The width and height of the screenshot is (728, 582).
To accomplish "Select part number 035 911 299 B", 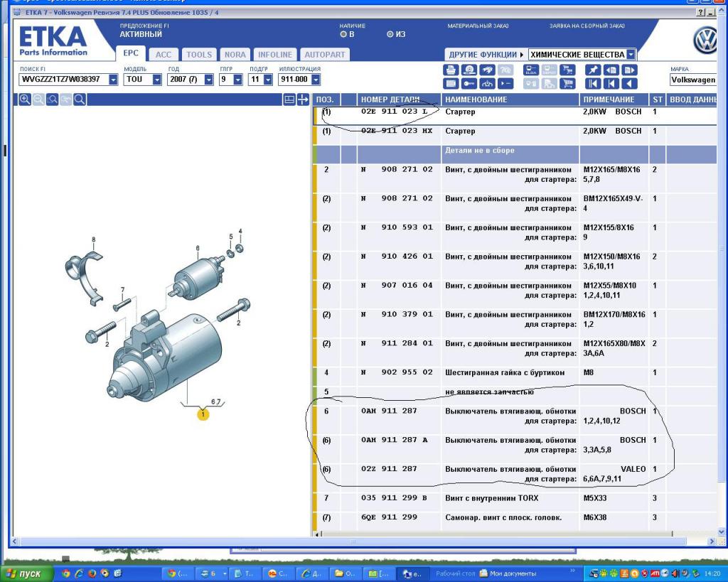I will click(x=394, y=497).
